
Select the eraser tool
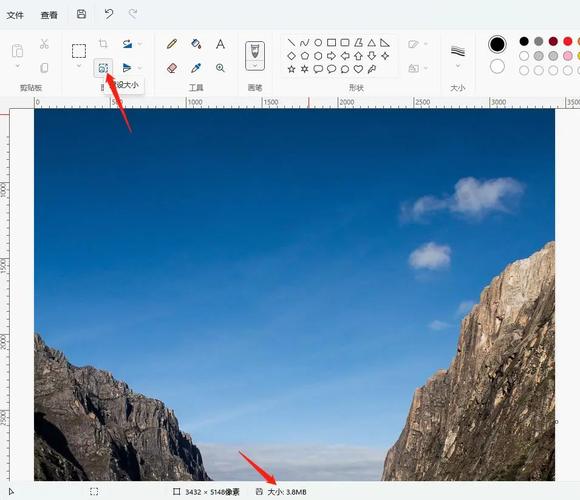[172, 68]
